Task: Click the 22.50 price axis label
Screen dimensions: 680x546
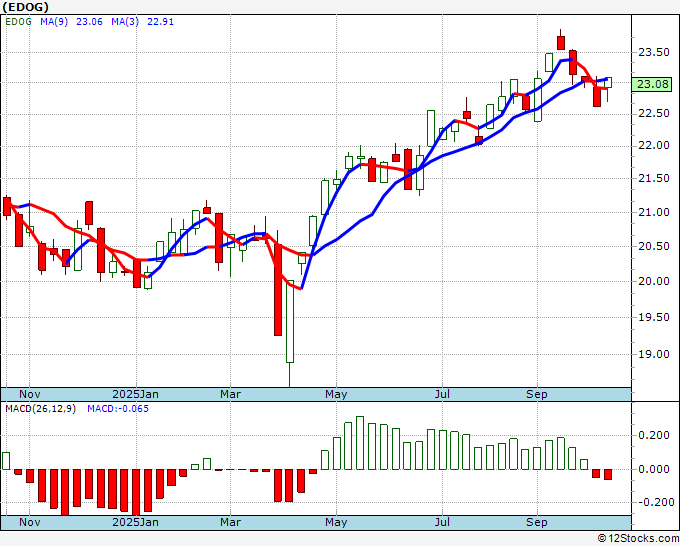Action: click(x=654, y=114)
